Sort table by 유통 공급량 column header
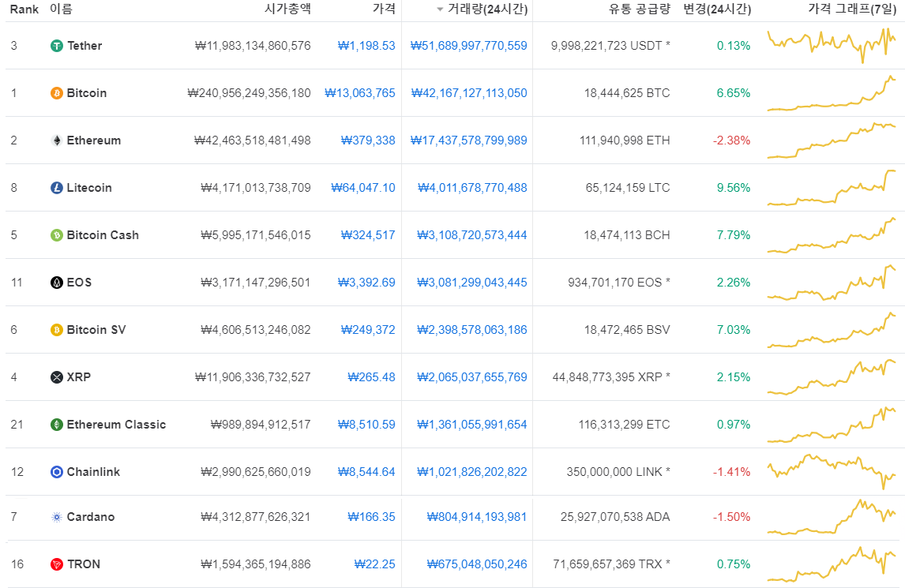The image size is (905, 588). point(640,9)
